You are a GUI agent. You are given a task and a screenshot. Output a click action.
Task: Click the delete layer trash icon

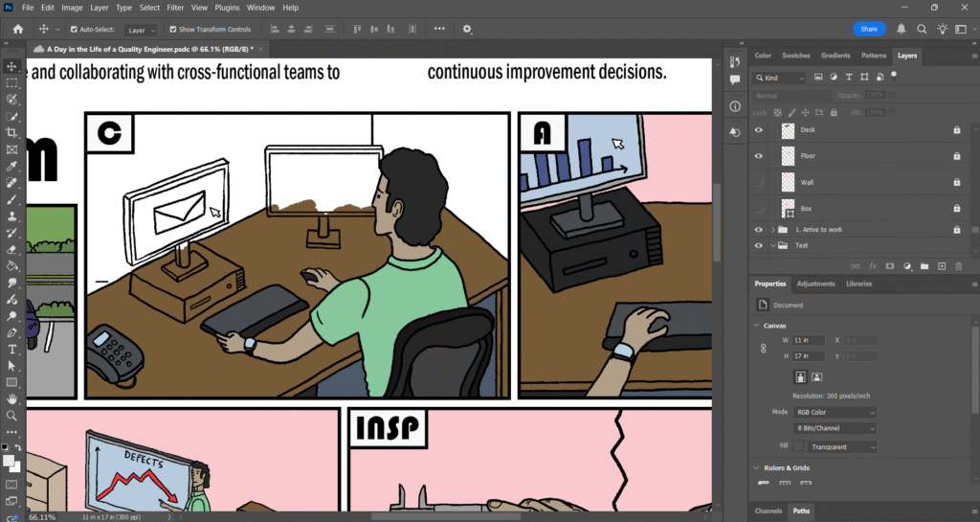[x=959, y=265]
